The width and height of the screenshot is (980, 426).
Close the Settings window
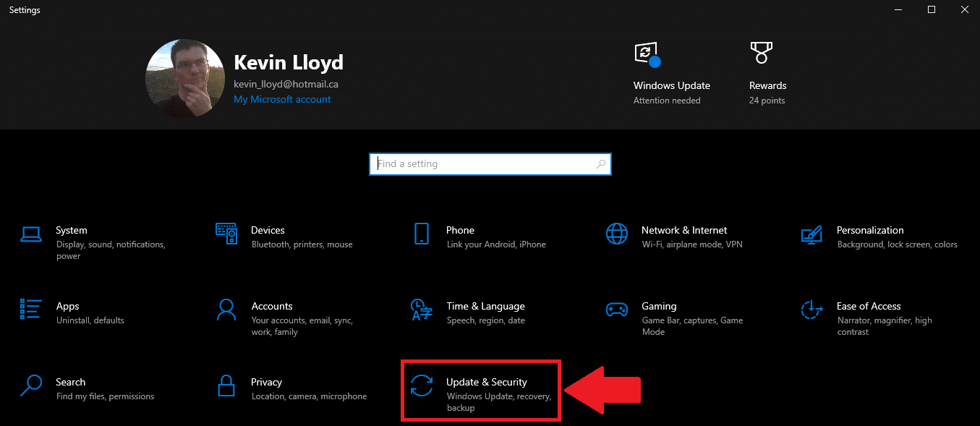tap(964, 9)
